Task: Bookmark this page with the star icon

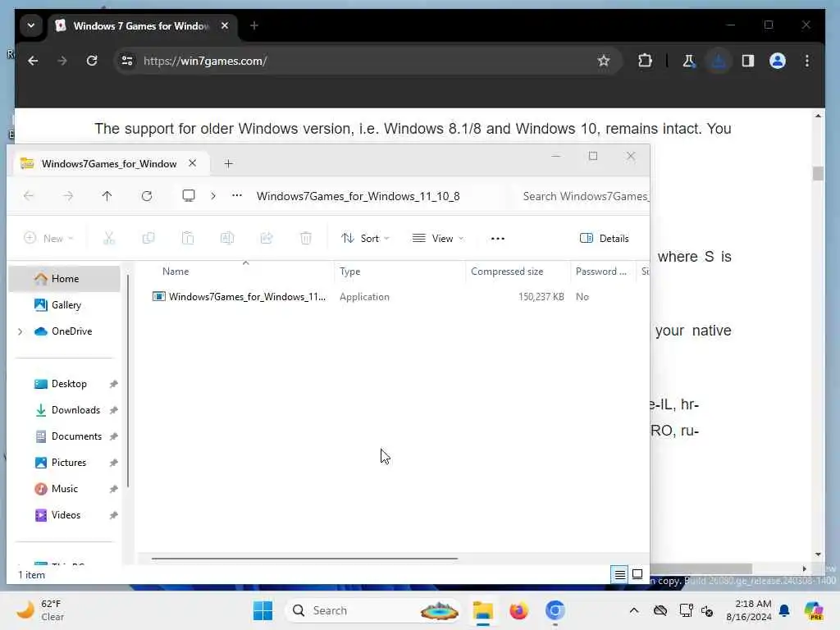Action: coord(604,61)
